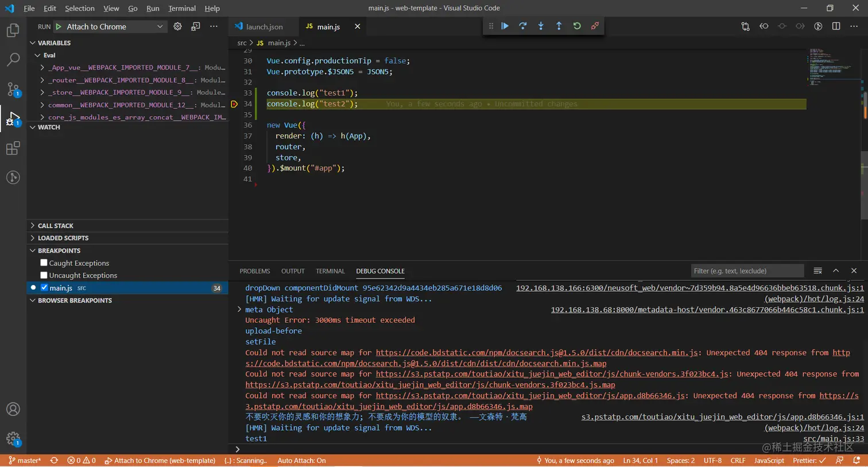Screen dimensions: 868x467
Task: Enable the Uncaught Exceptions checkbox
Action: (44, 275)
